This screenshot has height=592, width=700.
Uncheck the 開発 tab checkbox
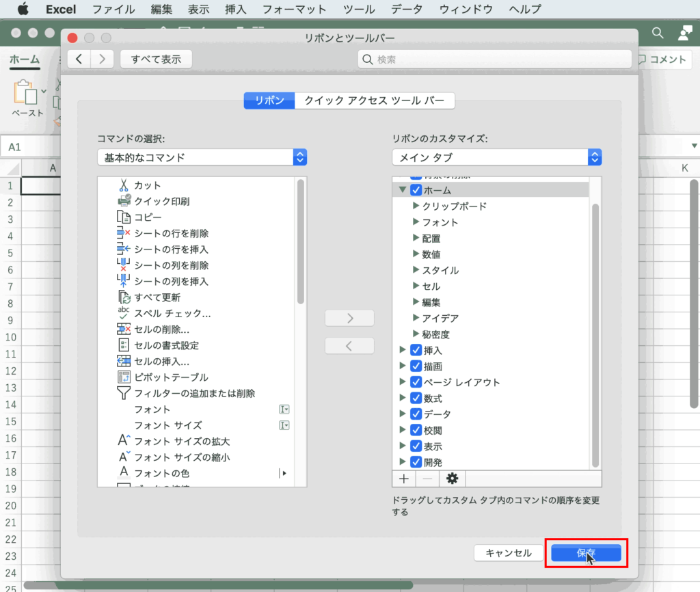point(416,462)
